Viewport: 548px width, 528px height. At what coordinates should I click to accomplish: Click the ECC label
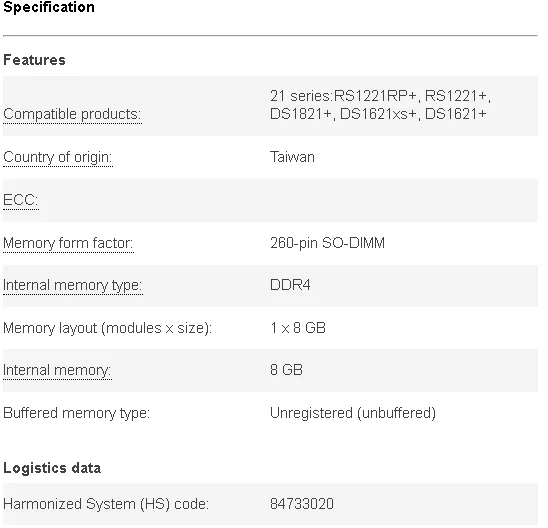click(x=21, y=200)
